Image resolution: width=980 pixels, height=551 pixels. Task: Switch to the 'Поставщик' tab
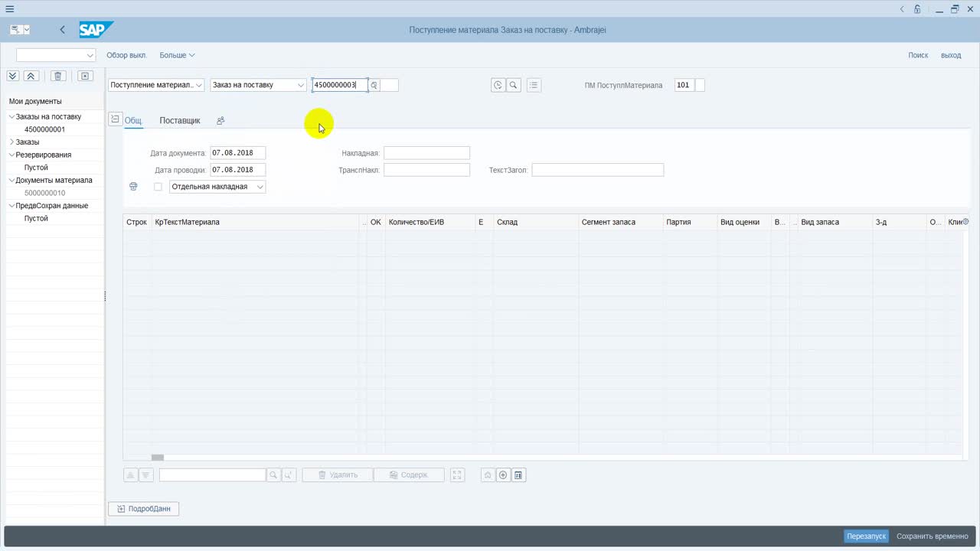coord(180,120)
